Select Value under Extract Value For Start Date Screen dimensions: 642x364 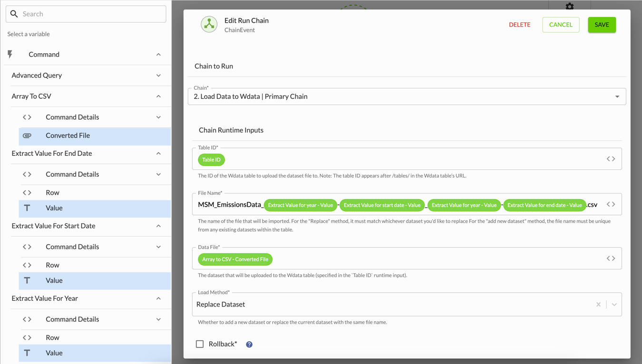point(95,280)
